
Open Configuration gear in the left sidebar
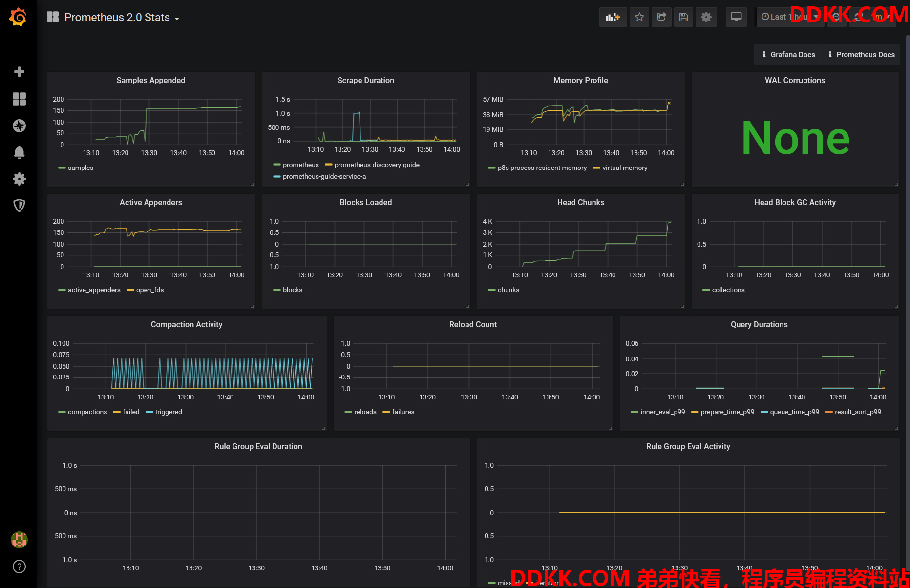pos(19,179)
